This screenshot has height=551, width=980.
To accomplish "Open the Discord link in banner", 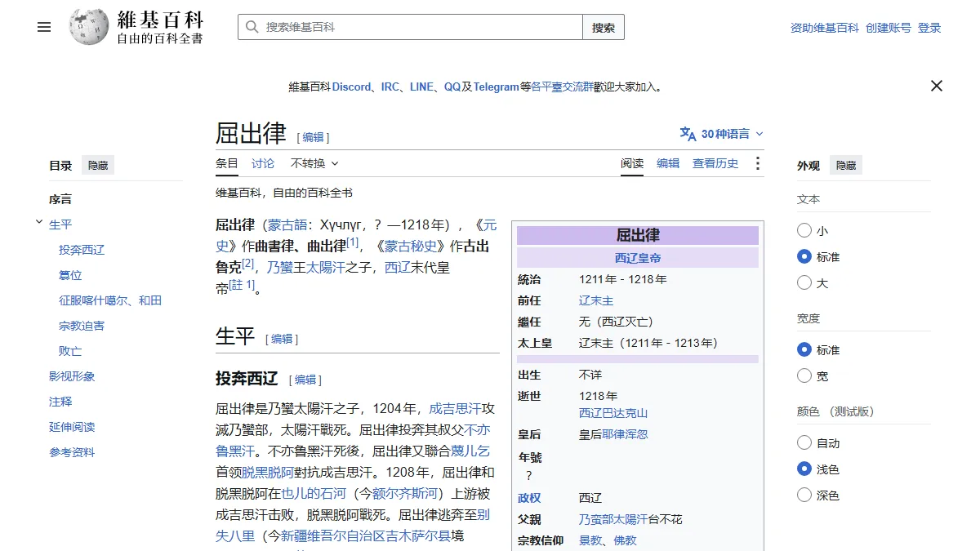I will tap(351, 87).
